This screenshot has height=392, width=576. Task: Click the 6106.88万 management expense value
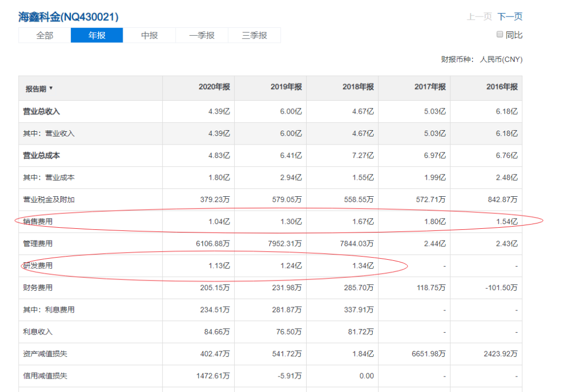(x=213, y=244)
